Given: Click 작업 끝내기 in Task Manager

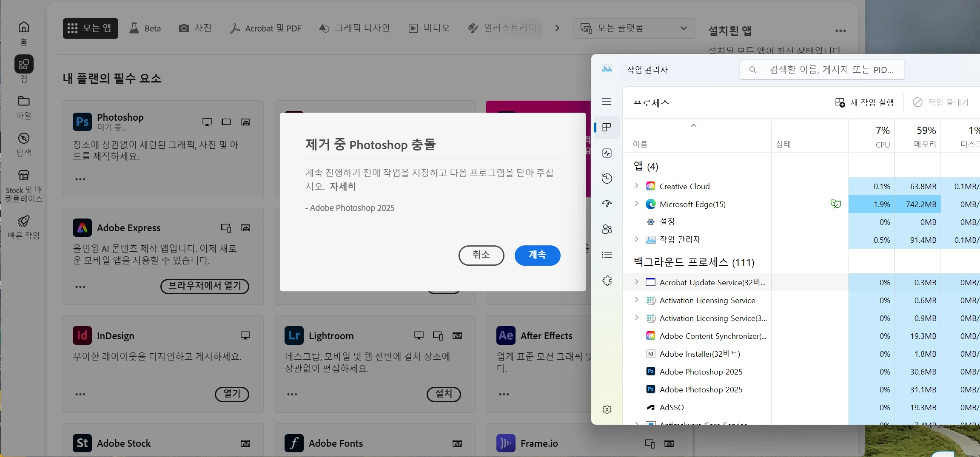Looking at the screenshot, I should 940,102.
